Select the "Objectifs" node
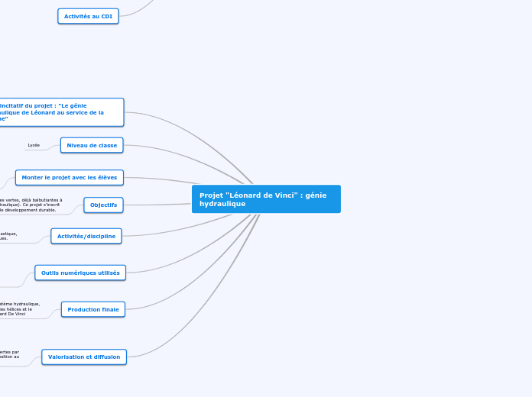The height and width of the screenshot is (397, 532). pos(103,205)
